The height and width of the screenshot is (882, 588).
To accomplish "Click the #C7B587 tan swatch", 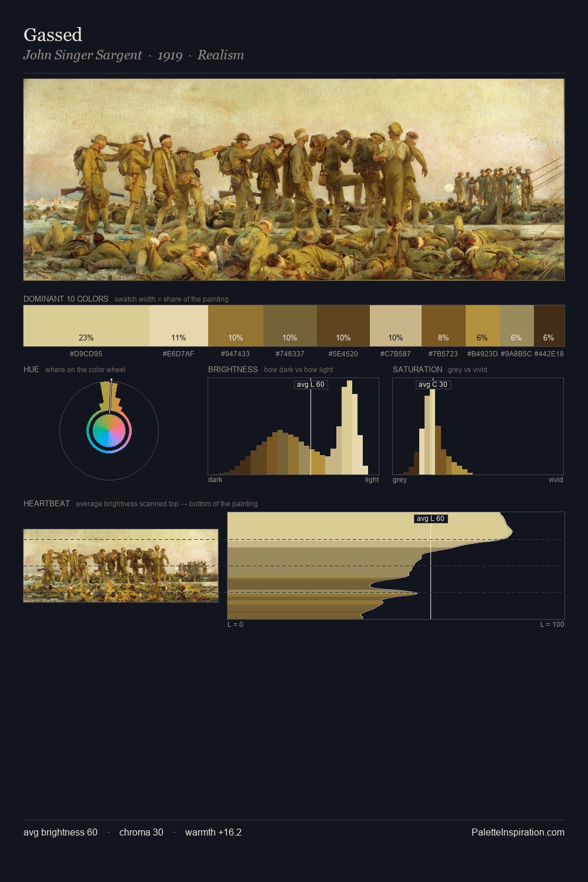I will coord(396,326).
